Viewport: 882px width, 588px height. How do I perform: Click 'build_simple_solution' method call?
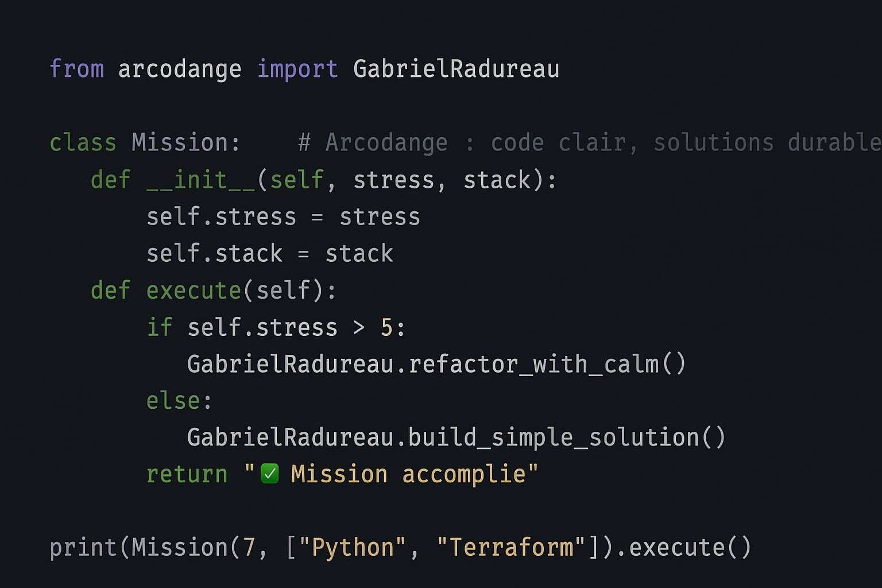[x=553, y=438]
